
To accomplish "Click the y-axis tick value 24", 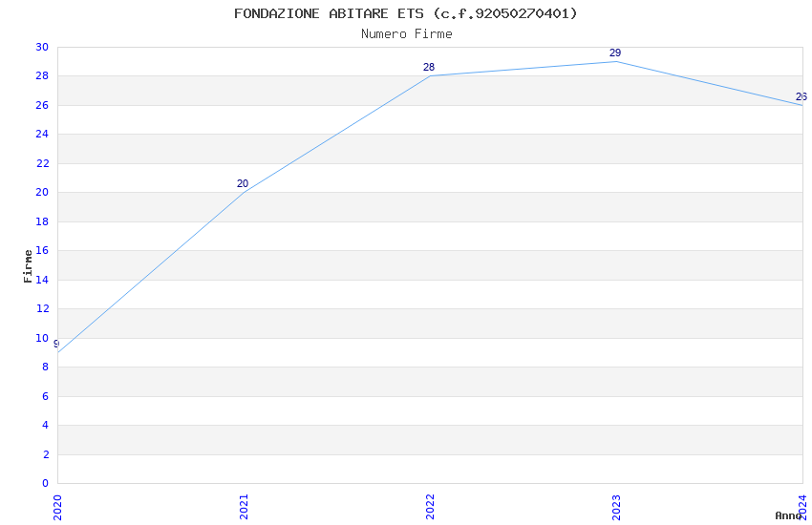I will 42,134.
